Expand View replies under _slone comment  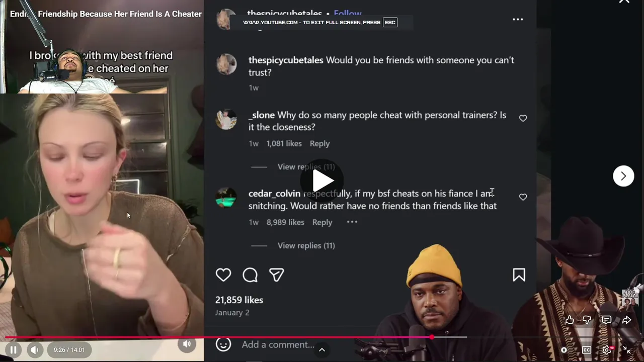pos(306,167)
